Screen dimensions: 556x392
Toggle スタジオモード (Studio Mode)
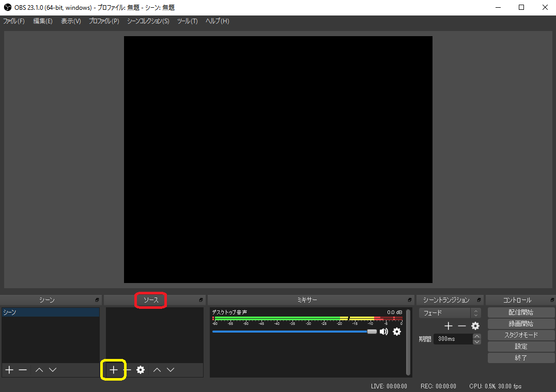coord(521,335)
